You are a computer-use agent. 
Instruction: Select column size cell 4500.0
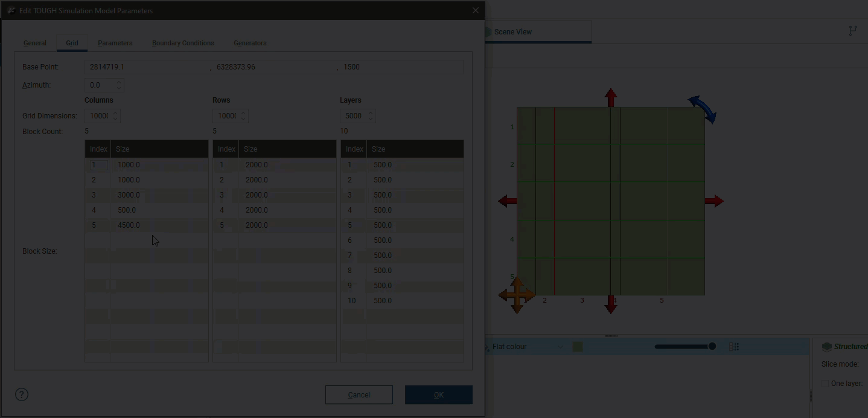tap(159, 225)
